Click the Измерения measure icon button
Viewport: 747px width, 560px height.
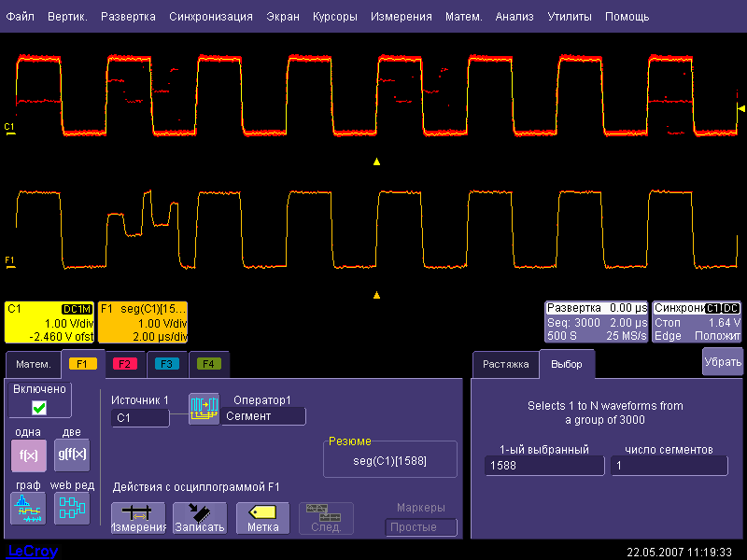click(x=137, y=518)
